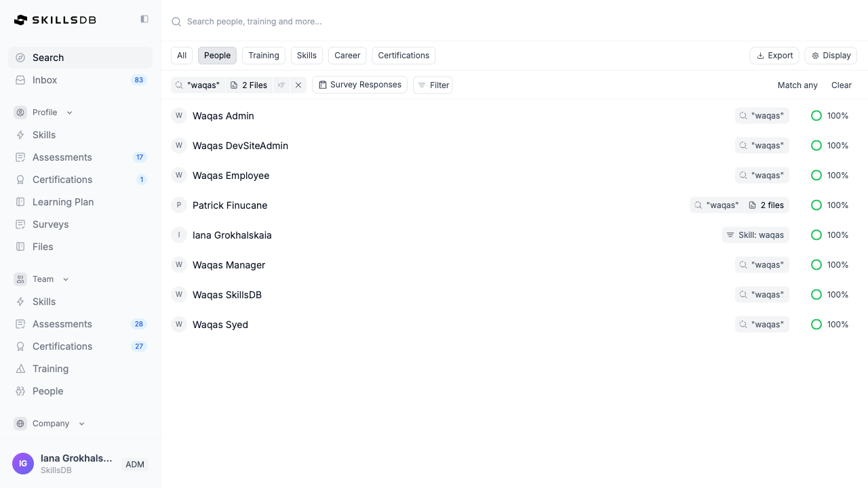Collapse sidebar using the panel toggle icon
Screen dimensions: 868x488
click(x=144, y=19)
